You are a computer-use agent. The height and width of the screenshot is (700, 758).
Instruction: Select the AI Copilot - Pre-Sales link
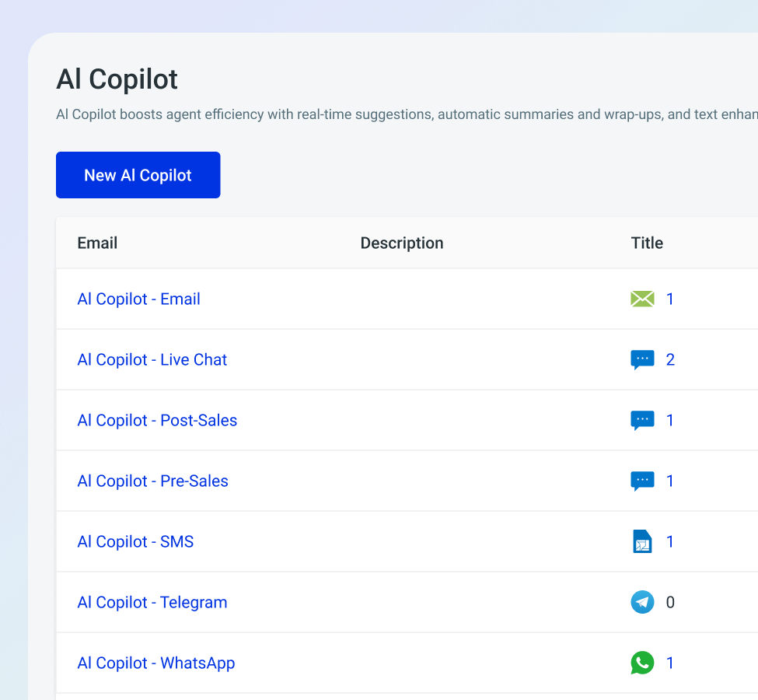pos(152,481)
